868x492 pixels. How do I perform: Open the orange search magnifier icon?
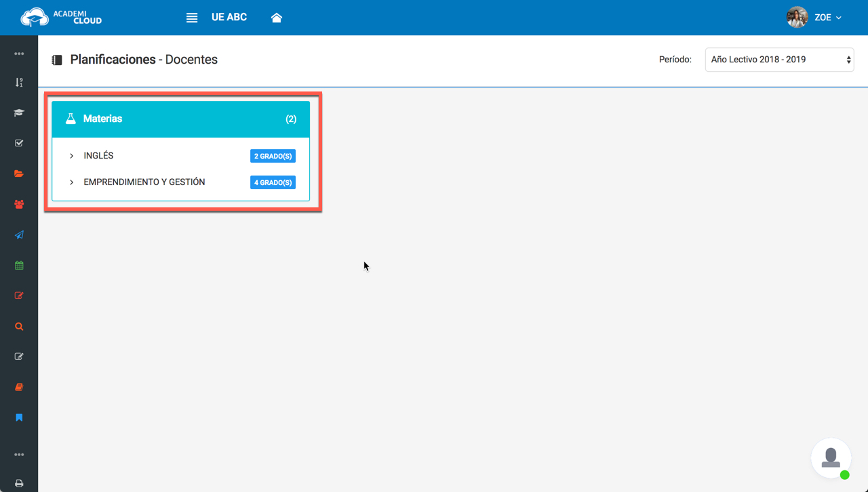pos(19,326)
